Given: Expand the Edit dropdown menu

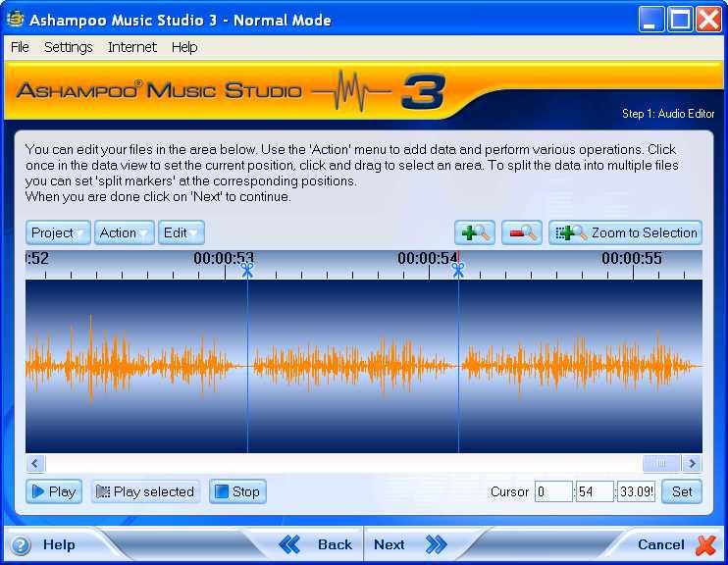Looking at the screenshot, I should tap(182, 232).
